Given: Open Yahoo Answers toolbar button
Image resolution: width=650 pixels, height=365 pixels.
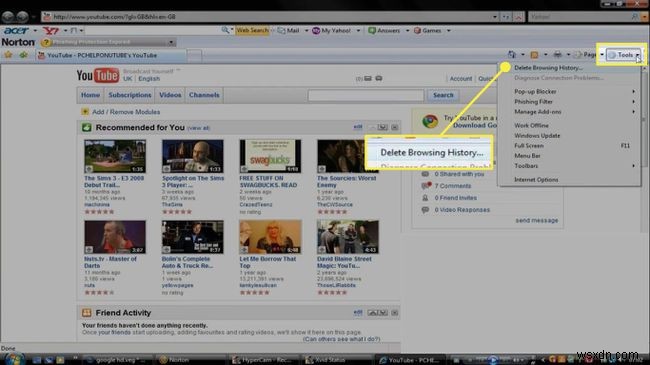Looking at the screenshot, I should coord(384,30).
